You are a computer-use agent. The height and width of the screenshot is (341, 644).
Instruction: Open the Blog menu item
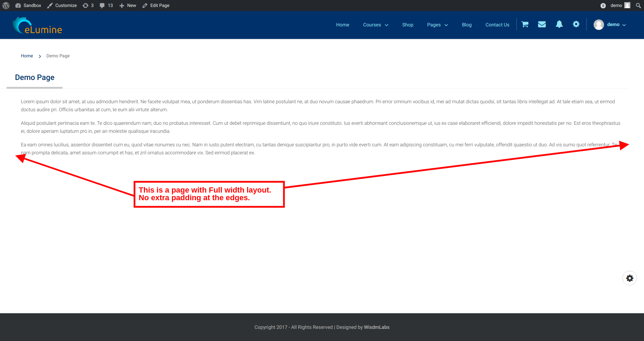click(x=467, y=25)
